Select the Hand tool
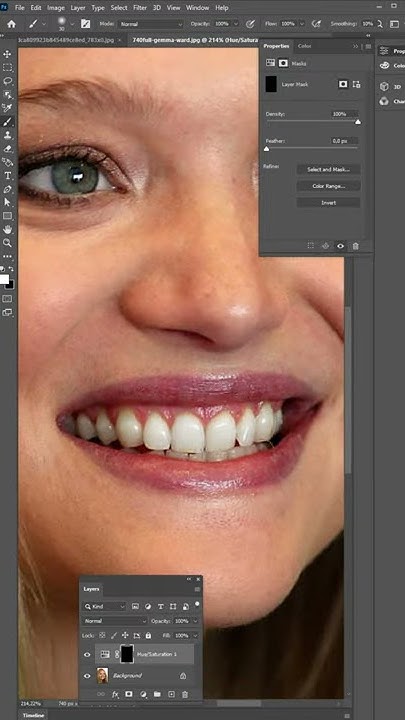This screenshot has width=405, height=720. 8,230
